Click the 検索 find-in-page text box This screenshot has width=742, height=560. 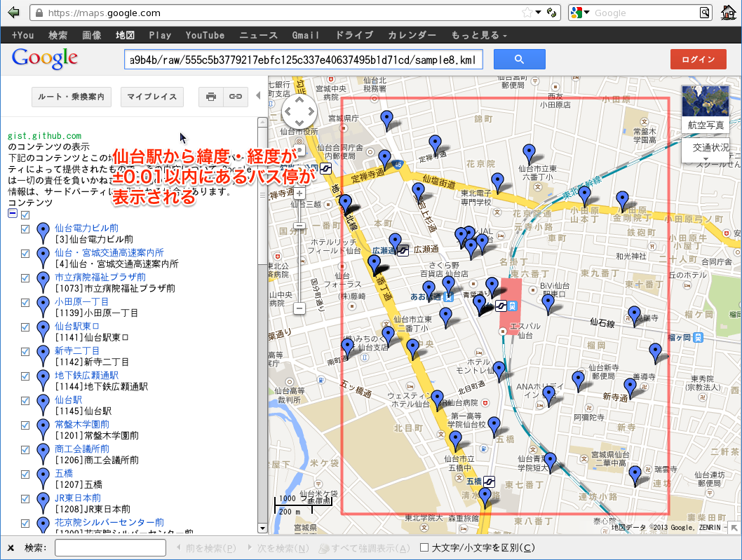pyautogui.click(x=110, y=547)
